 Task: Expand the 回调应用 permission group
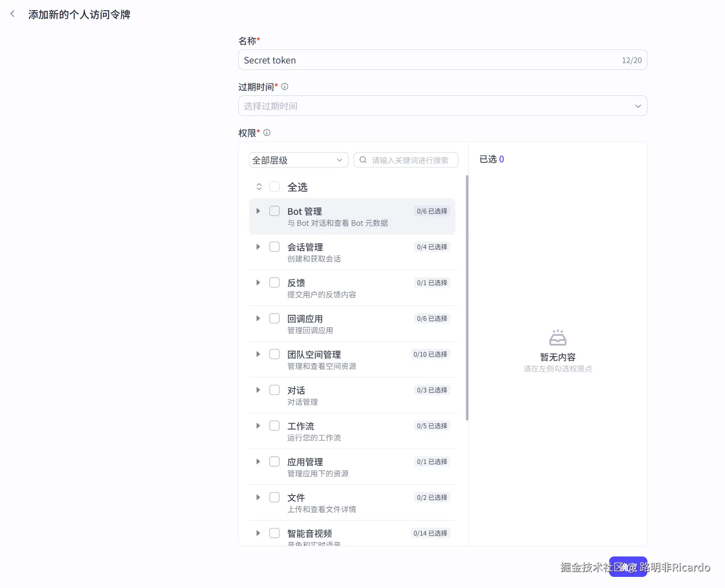coord(258,318)
